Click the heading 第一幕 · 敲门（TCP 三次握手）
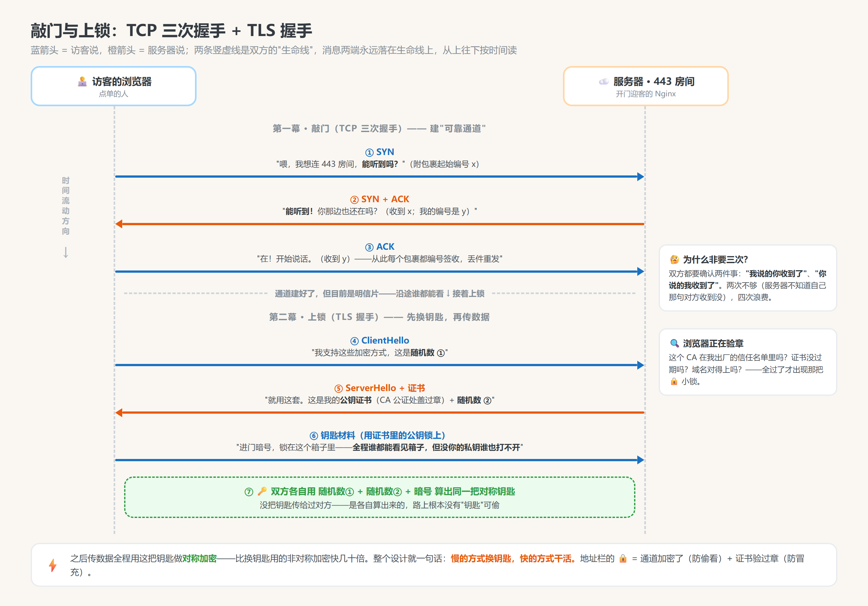 click(379, 129)
